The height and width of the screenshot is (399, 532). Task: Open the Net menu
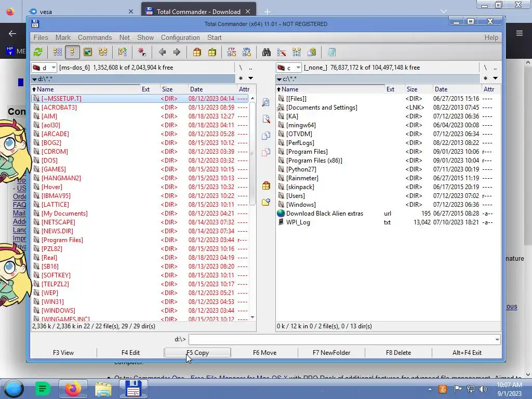[125, 37]
